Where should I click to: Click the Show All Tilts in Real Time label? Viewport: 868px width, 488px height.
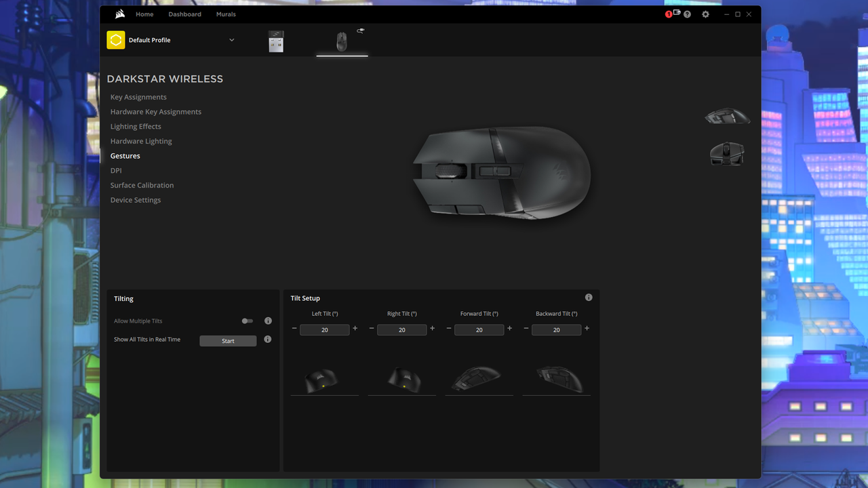[x=147, y=340]
